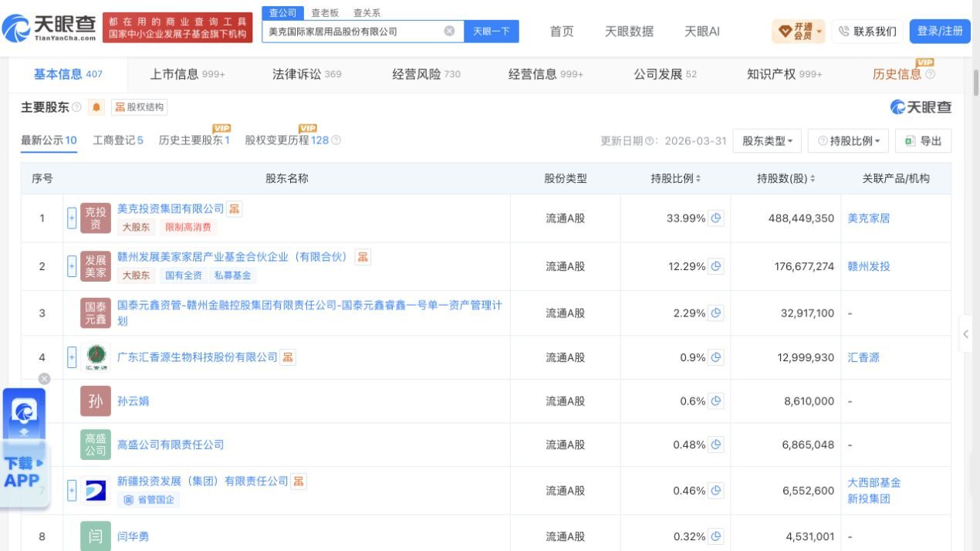Expand row of 赣州发展美家家居产业基金
This screenshot has height=551, width=980.
tap(72, 266)
